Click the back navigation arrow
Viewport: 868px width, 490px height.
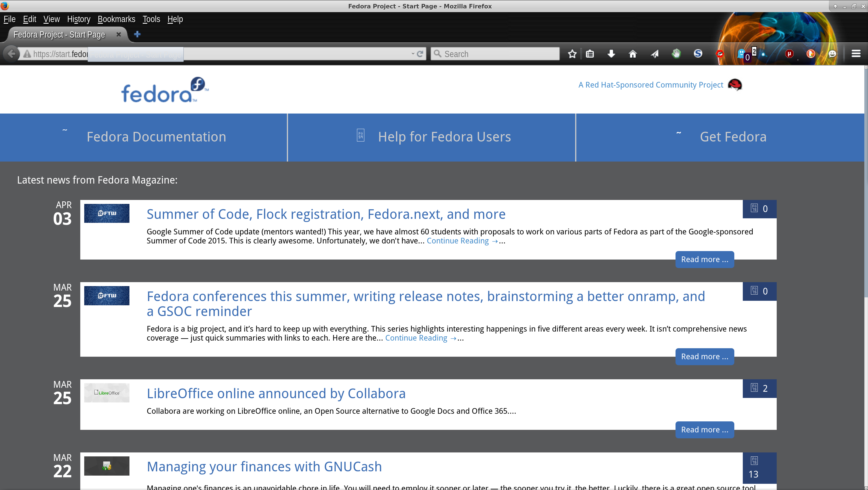pyautogui.click(x=12, y=54)
